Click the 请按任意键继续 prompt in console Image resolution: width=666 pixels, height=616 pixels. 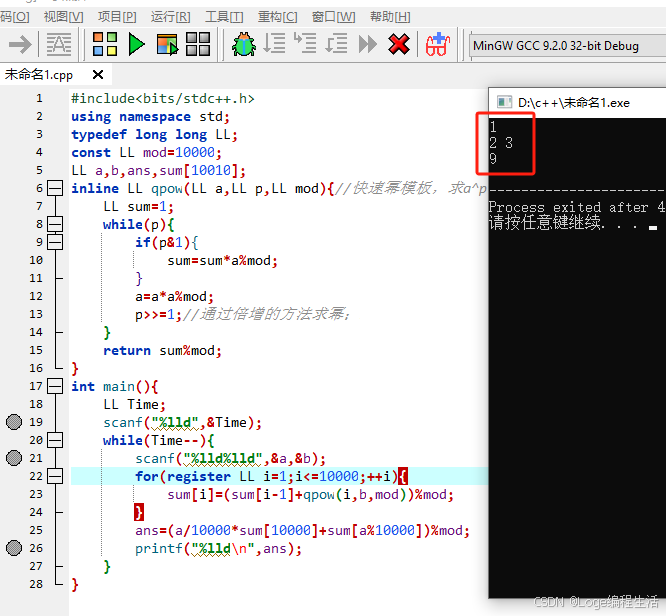point(545,222)
